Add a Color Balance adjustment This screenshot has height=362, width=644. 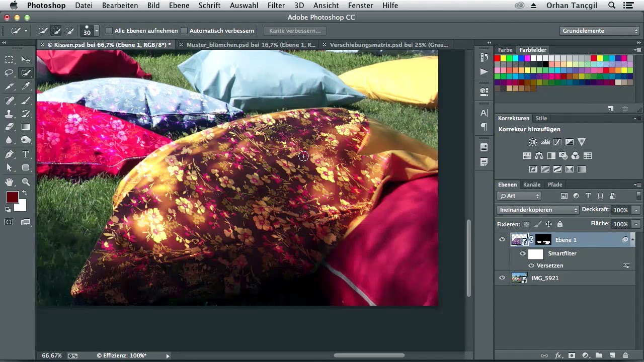(x=539, y=156)
